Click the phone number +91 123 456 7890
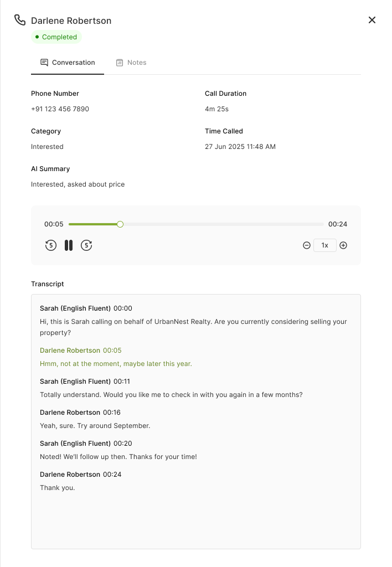392x567 pixels. (60, 109)
